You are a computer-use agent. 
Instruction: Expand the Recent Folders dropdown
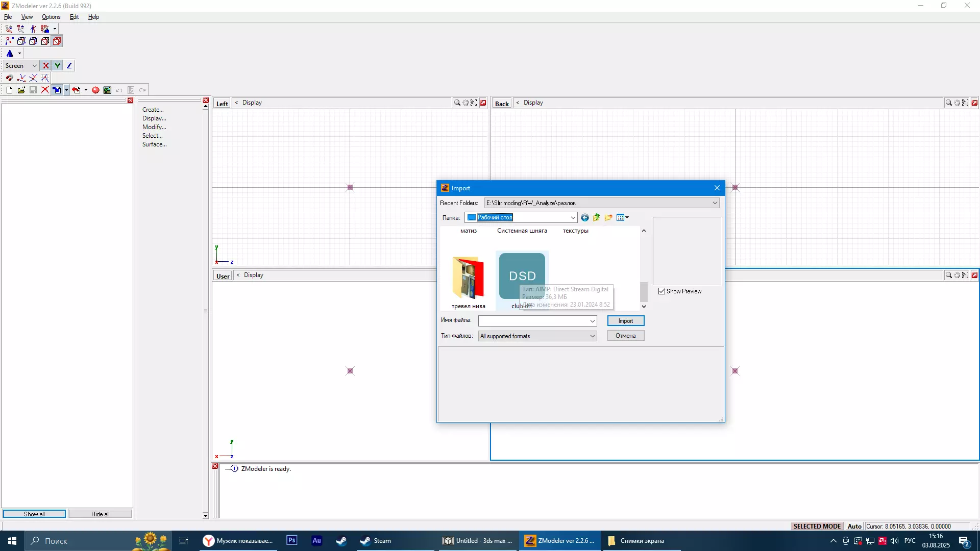715,203
